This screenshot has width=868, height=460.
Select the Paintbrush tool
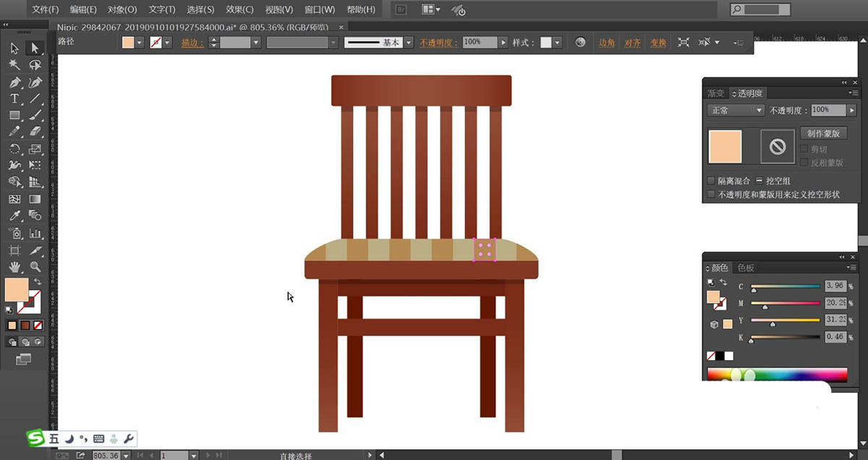coord(35,115)
